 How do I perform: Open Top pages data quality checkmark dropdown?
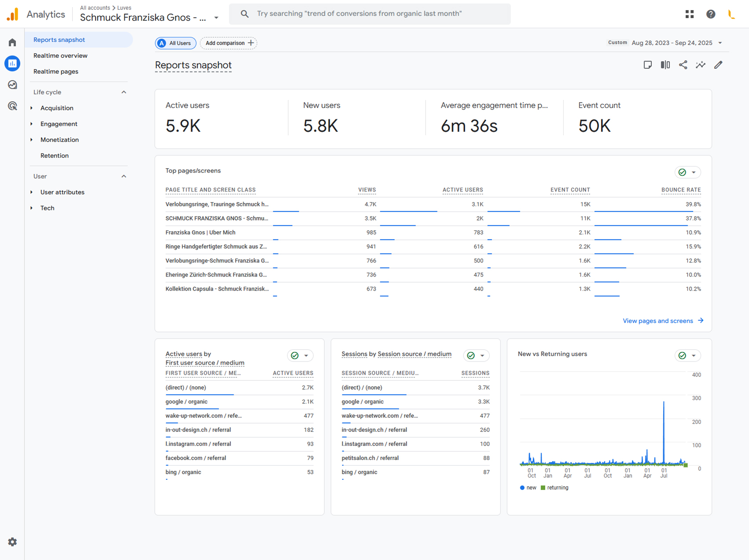(x=687, y=172)
